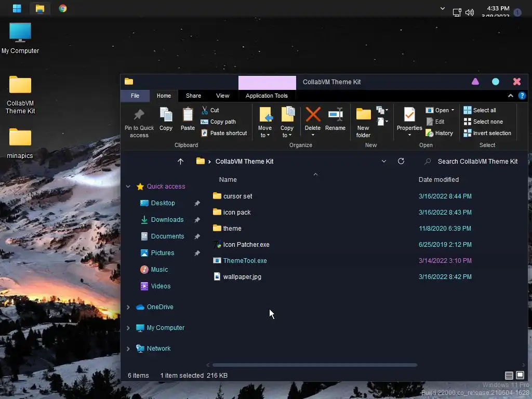The image size is (532, 399).
Task: Open the volume icon in system tray
Action: [x=470, y=12]
